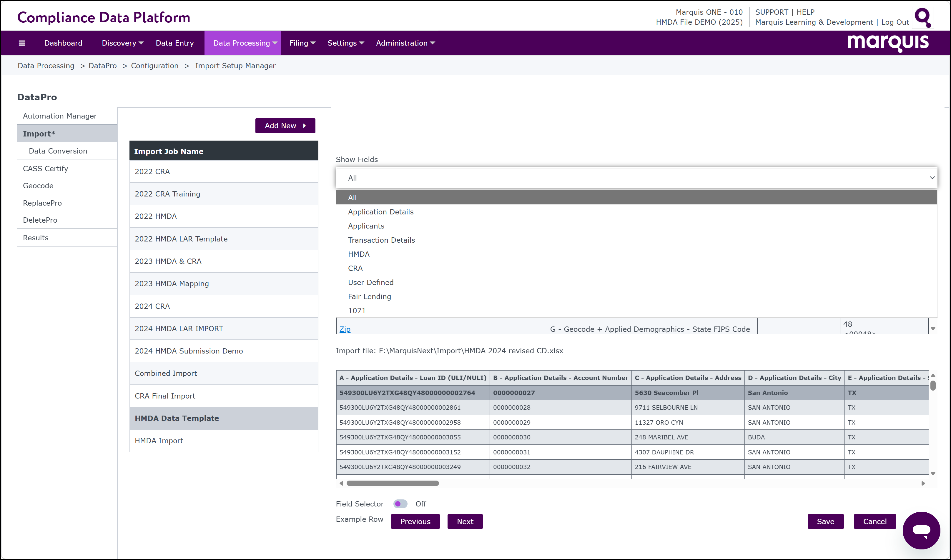Viewport: 951px width, 560px height.
Task: Click the Zip field link
Action: point(345,329)
